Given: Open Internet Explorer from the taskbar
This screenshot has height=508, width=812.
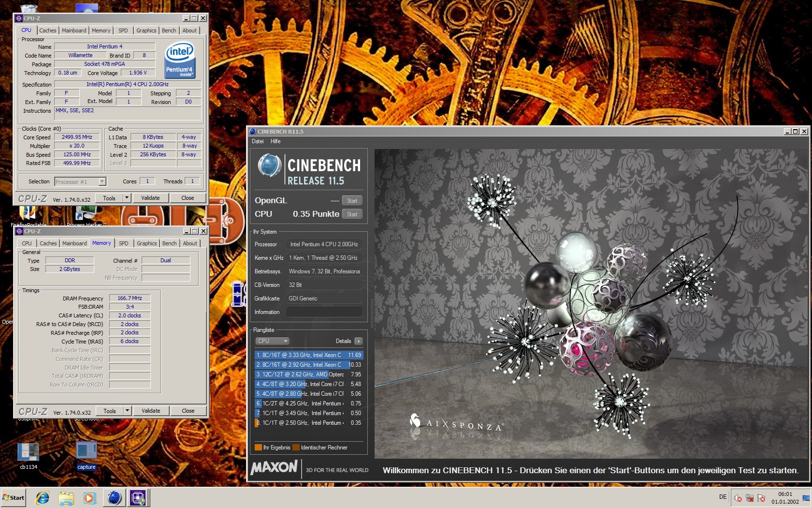Looking at the screenshot, I should tap(43, 497).
